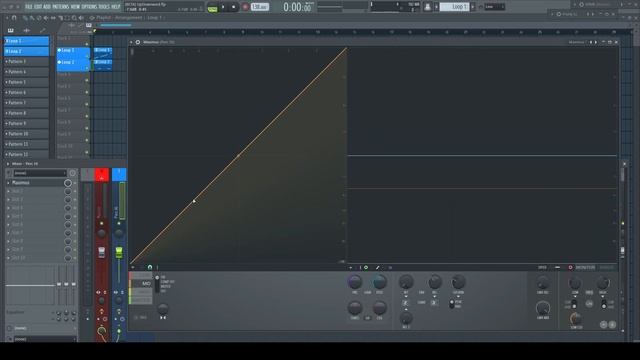Click the wrench icon above pattern list
Image resolution: width=640 pixels, height=360 pixels.
[x=42, y=30]
